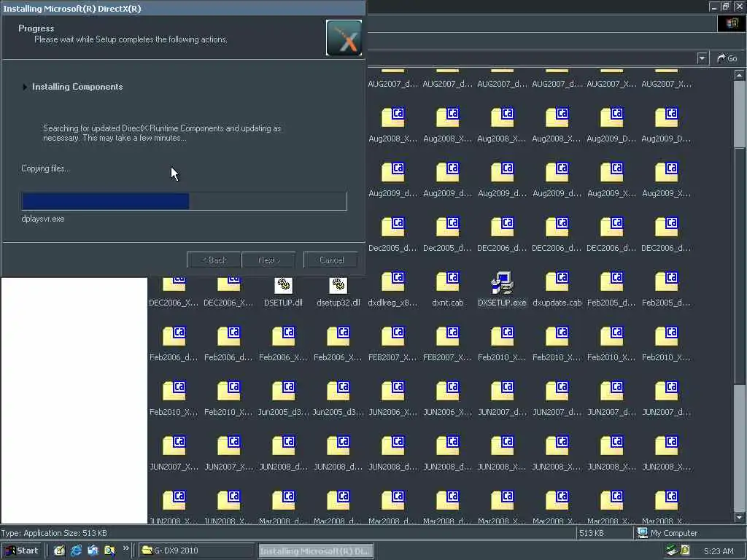Screen dimensions: 747x560
Task: Select the dxnt.cab cabinet file
Action: (x=447, y=283)
